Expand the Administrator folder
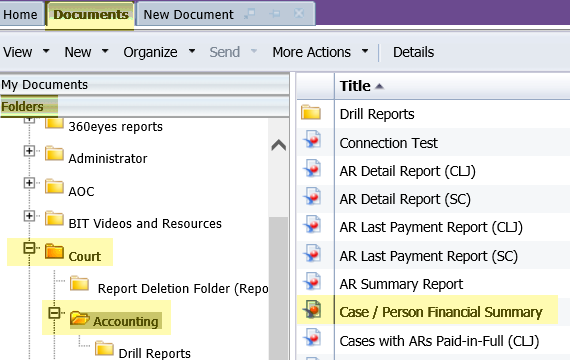Image resolution: width=570 pixels, height=360 pixels. coord(29,151)
